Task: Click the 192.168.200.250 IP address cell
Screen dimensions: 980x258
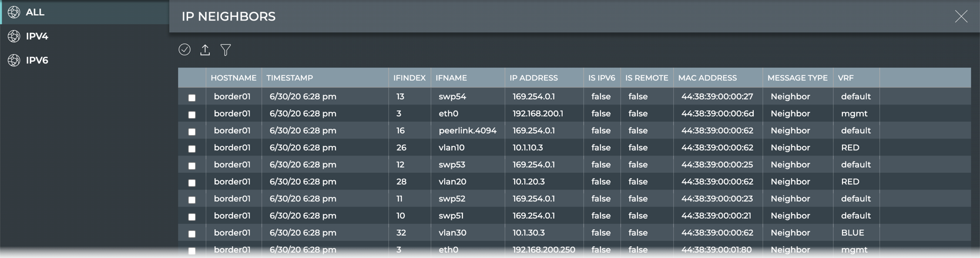Action: (543, 250)
